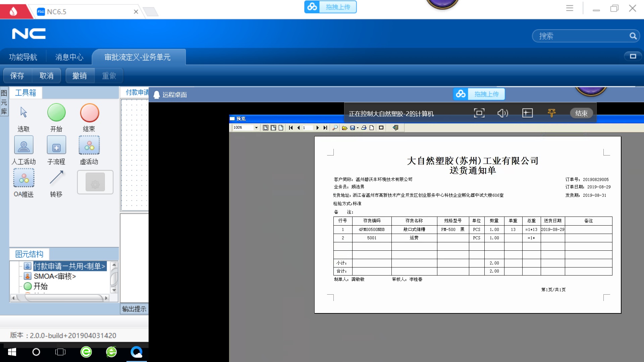Open file with yellow folder icon
This screenshot has height=362, width=644.
pos(344,128)
